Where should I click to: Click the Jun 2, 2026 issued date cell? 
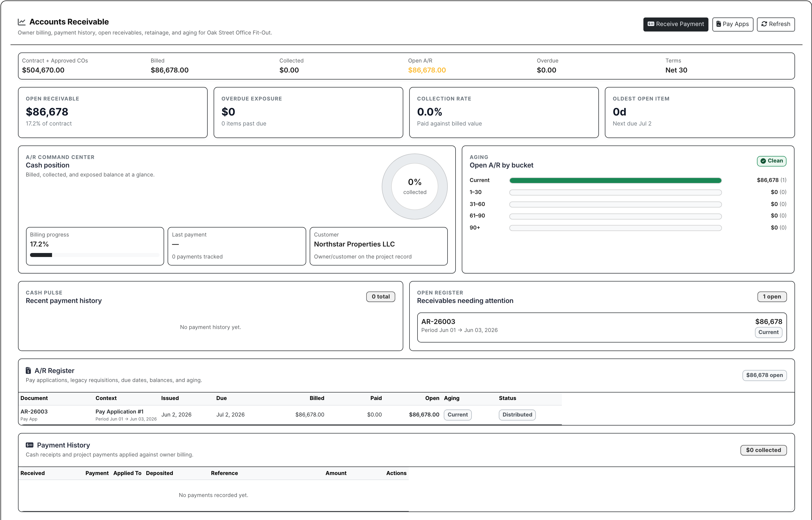pos(176,415)
